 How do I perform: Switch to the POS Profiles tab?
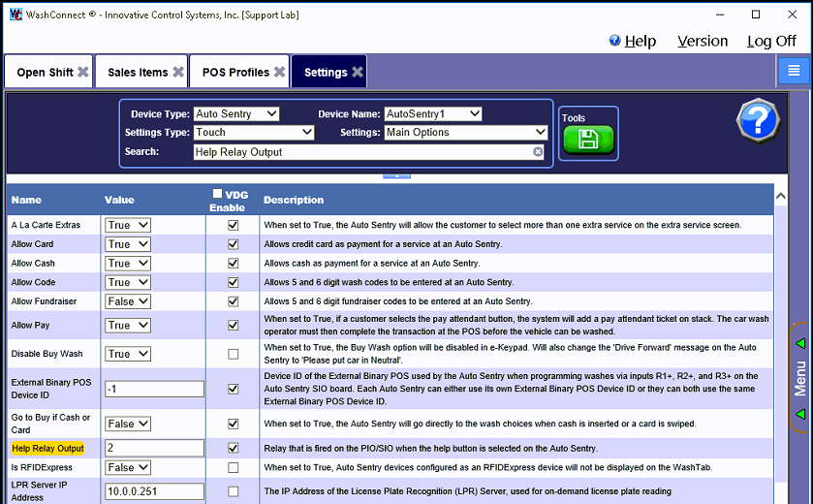click(235, 73)
